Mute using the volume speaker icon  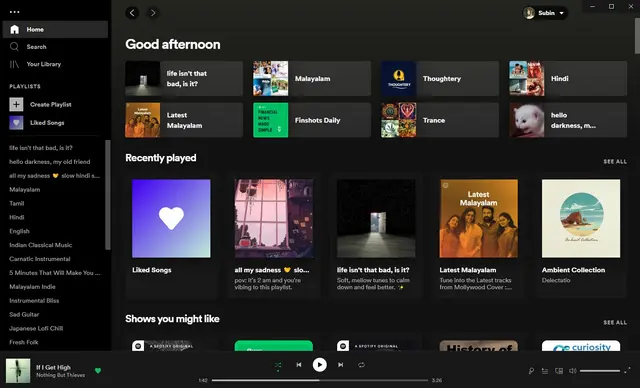point(573,371)
